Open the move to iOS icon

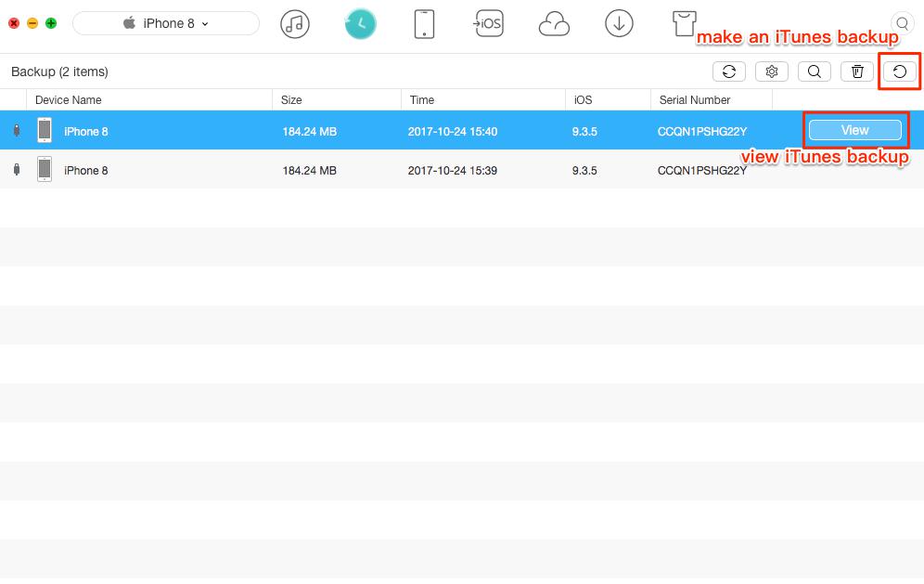(489, 23)
